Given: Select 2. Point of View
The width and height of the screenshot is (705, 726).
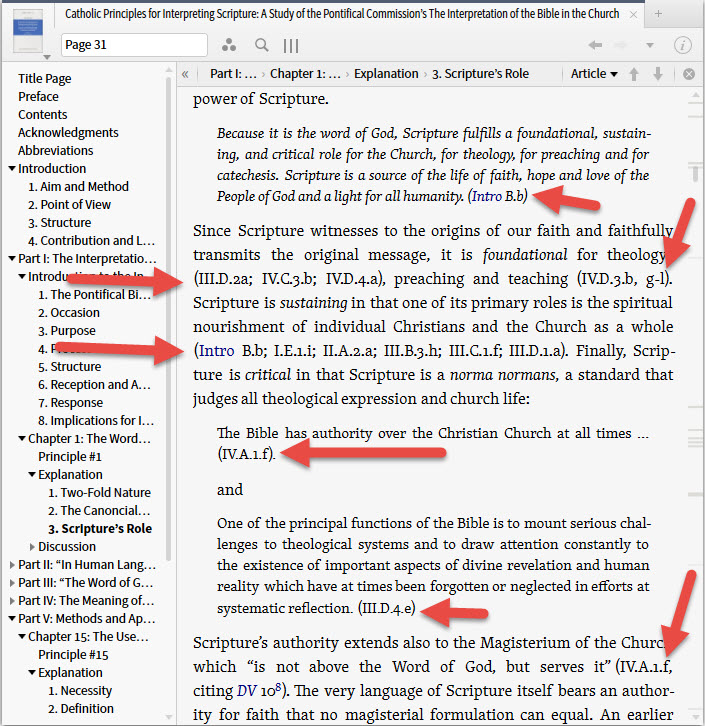Looking at the screenshot, I should (x=69, y=205).
